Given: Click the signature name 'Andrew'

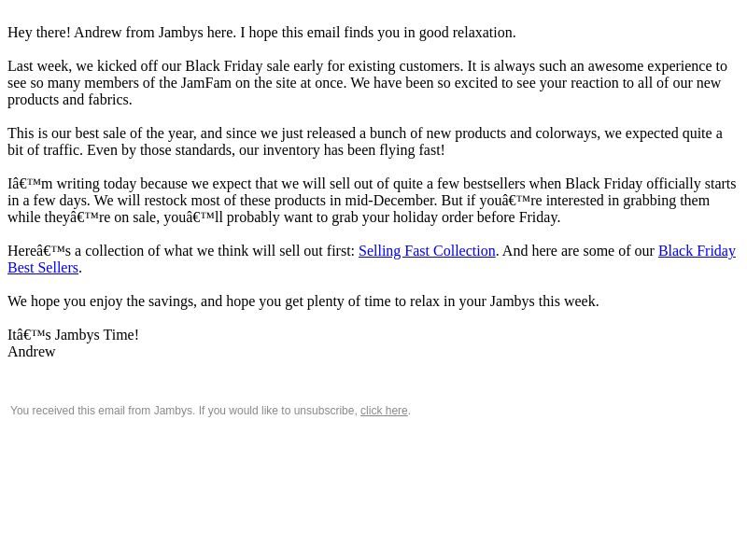Looking at the screenshot, I should 32,352.
